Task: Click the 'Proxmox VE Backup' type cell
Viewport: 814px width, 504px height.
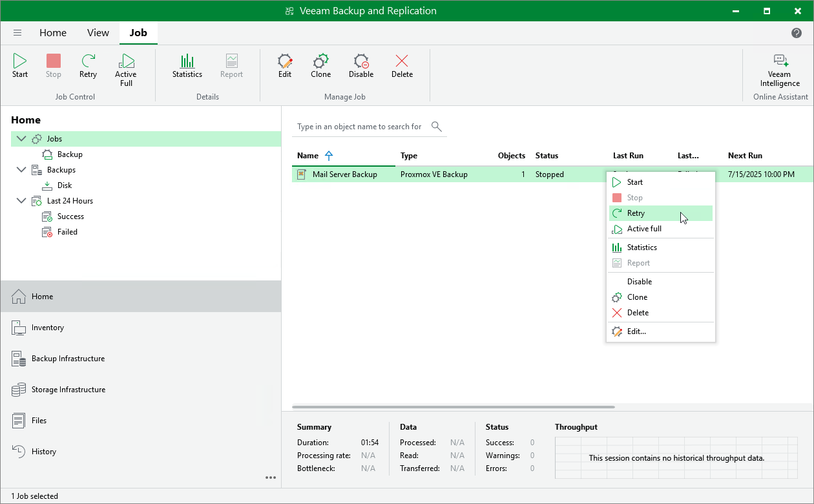Action: (x=434, y=174)
